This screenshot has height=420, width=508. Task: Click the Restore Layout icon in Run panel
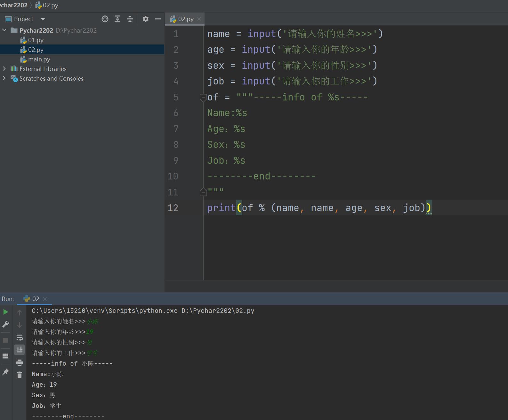click(5, 356)
